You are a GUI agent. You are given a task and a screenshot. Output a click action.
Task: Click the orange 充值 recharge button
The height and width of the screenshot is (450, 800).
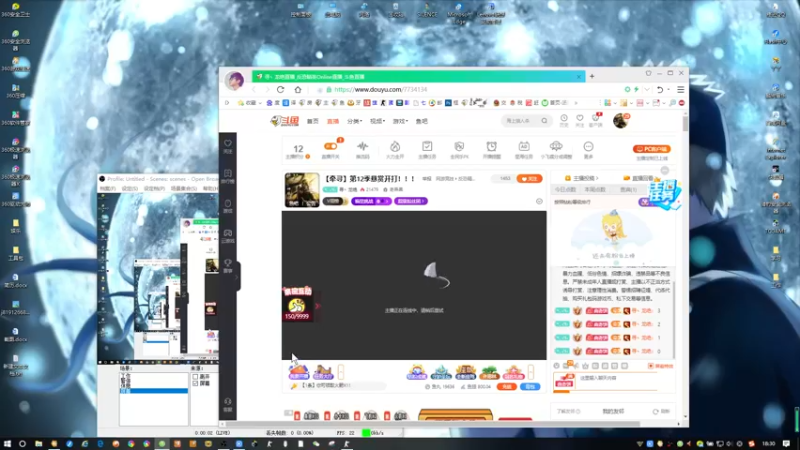507,387
